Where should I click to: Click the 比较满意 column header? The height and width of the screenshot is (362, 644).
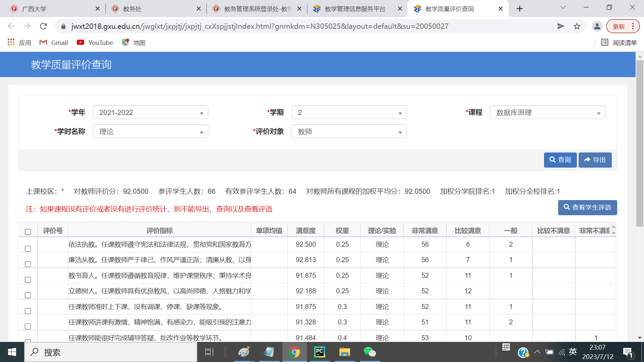coord(468,231)
